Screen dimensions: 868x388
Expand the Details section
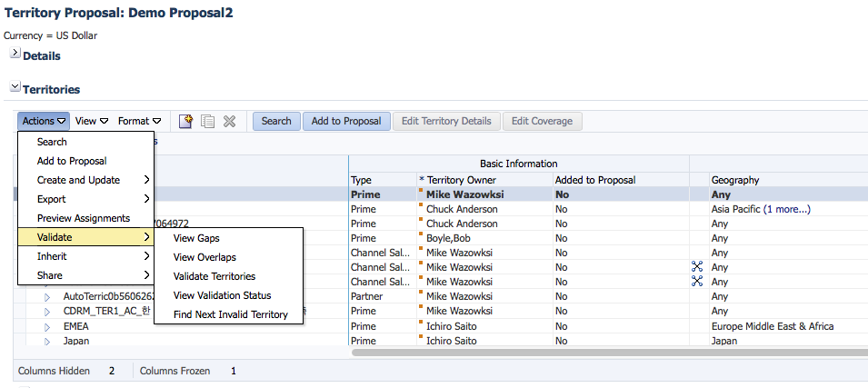(15, 55)
